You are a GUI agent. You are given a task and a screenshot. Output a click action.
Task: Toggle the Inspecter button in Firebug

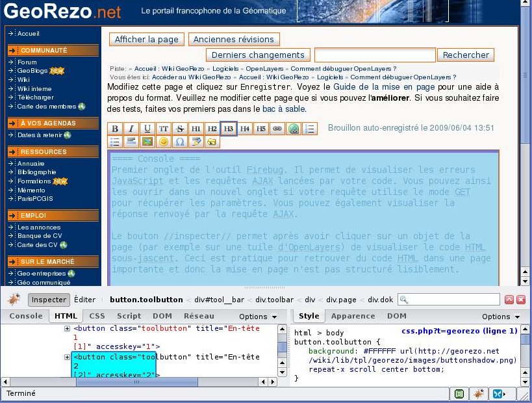click(49, 300)
